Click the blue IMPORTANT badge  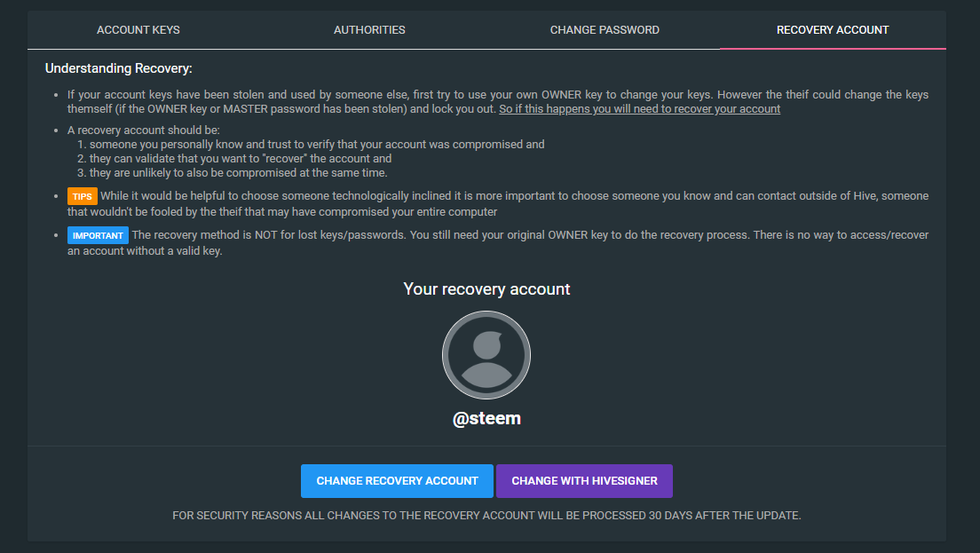click(x=98, y=235)
